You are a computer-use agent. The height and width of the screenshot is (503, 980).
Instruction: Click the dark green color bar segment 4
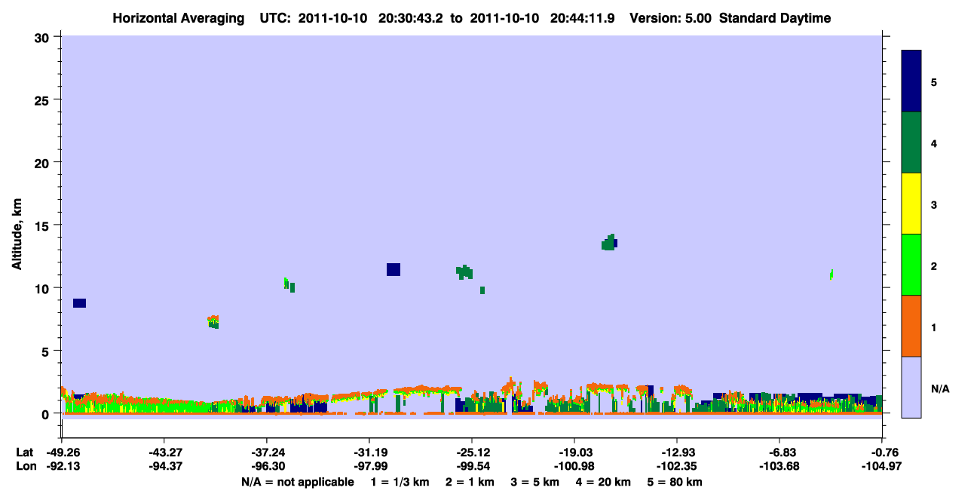click(x=911, y=143)
